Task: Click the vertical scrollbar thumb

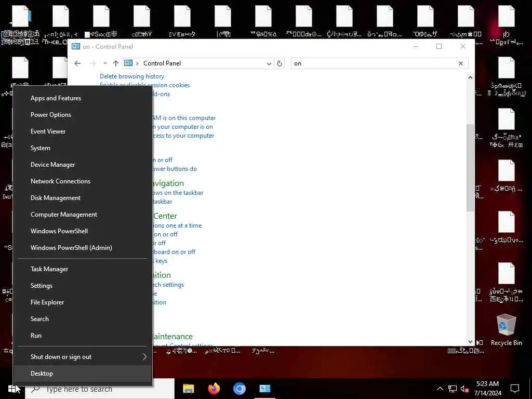Action: click(x=470, y=167)
